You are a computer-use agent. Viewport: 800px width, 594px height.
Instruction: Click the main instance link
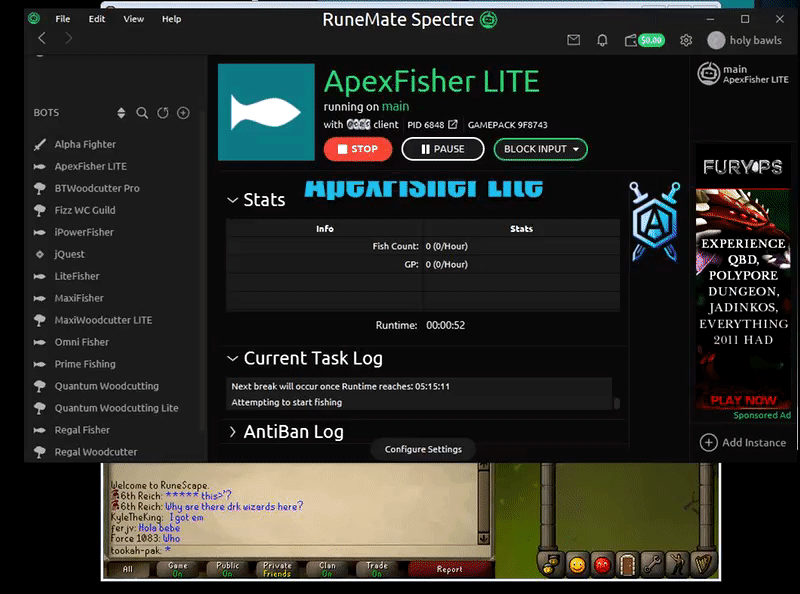tap(395, 107)
